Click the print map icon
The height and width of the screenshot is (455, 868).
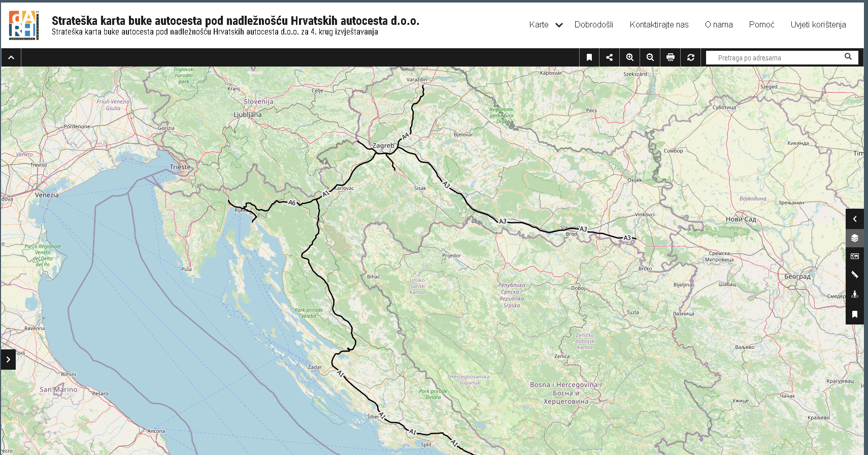pos(671,57)
